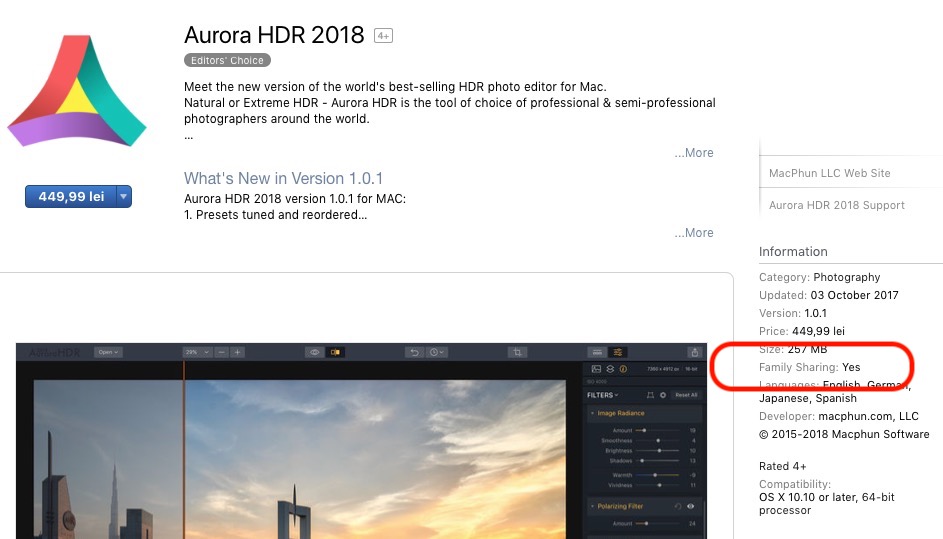Toggle the before/after compare button
This screenshot has width=943, height=539.
[x=335, y=352]
